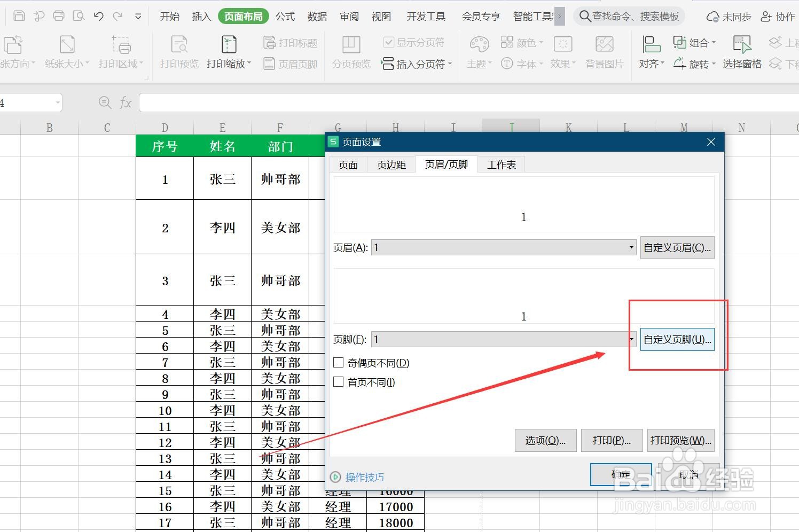Expand the 页脚(F) dropdown

[x=631, y=339]
